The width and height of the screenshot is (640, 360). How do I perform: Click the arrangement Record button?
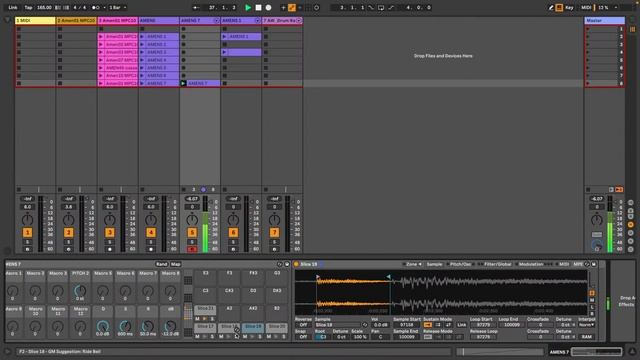point(268,7)
